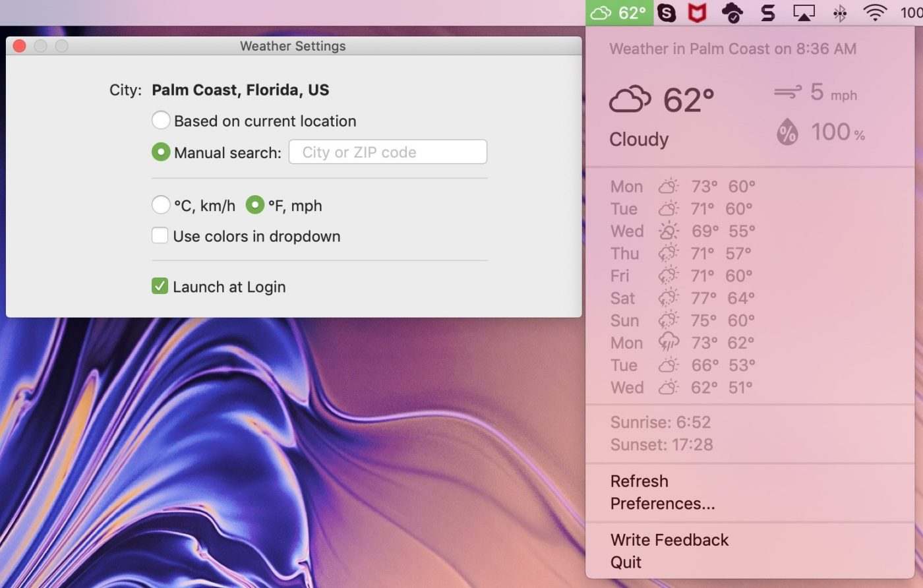Open Preferences... from the weather menu
Screen dimensions: 923x588
tap(662, 504)
